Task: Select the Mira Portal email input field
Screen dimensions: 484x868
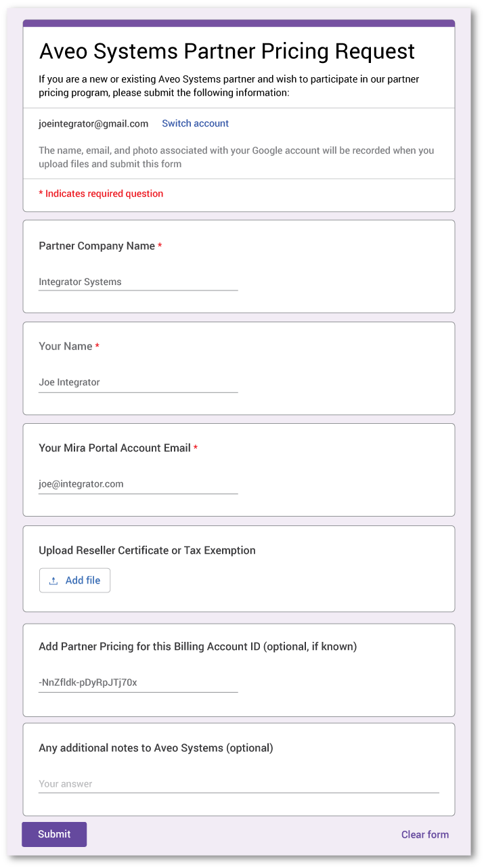Action: coord(138,484)
